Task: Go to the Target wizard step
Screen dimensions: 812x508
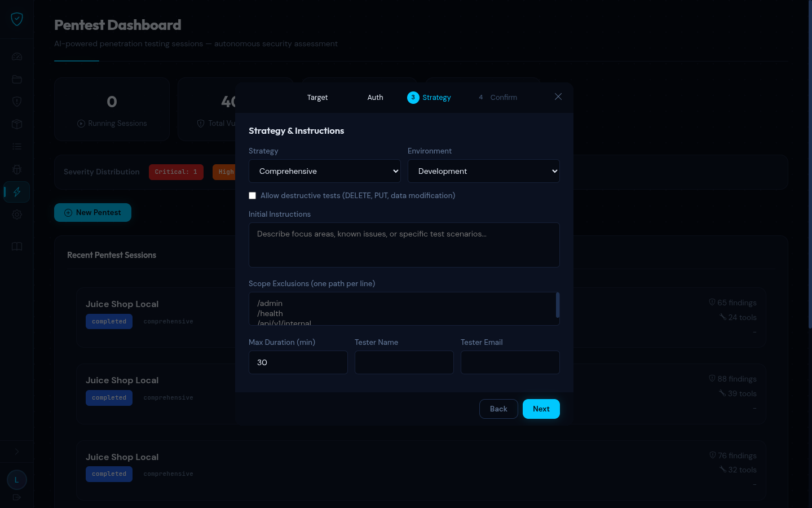Action: (317, 98)
